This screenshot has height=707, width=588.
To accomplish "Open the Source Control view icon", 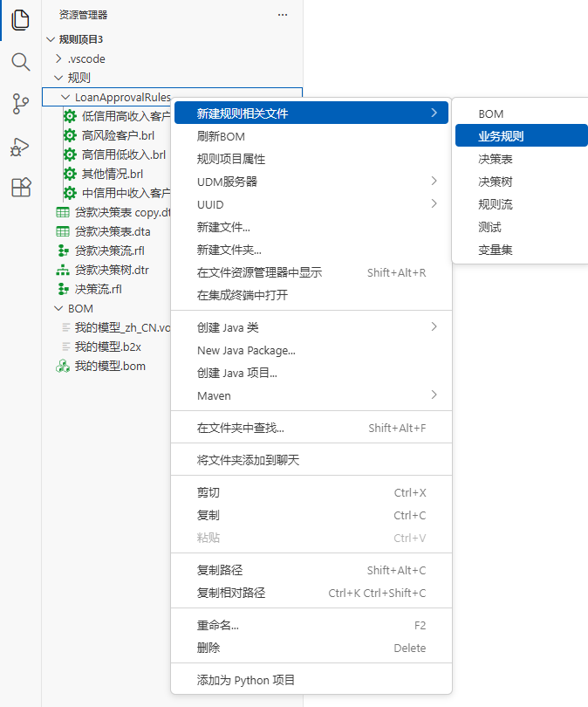I will coord(20,104).
